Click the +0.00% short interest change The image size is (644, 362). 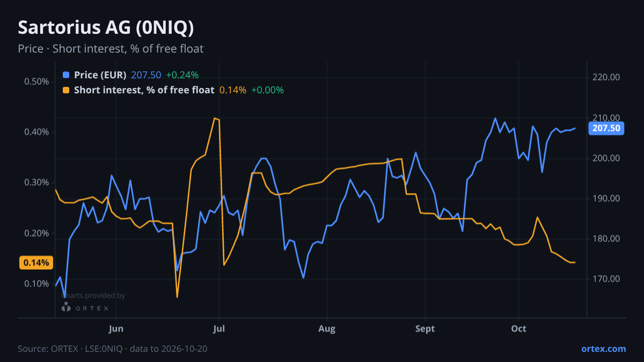(x=267, y=90)
